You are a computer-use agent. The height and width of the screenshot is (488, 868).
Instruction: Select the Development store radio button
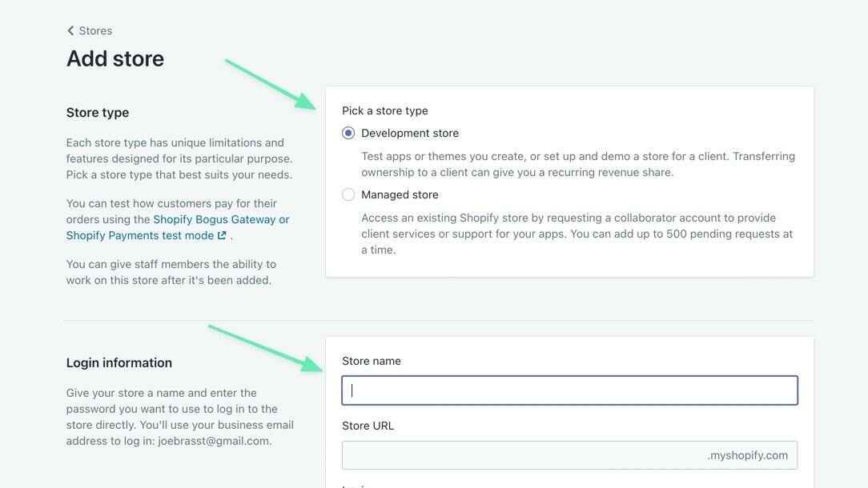pyautogui.click(x=348, y=133)
